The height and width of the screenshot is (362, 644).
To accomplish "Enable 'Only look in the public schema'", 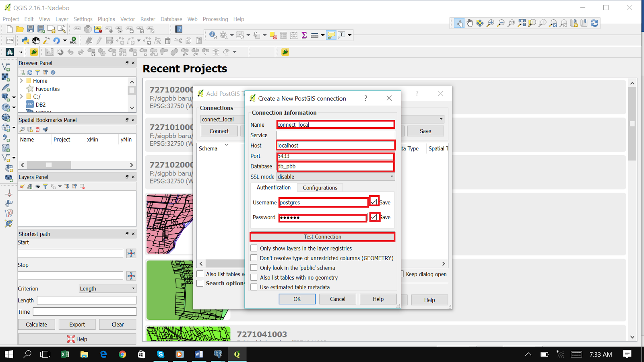I will pos(254,267).
